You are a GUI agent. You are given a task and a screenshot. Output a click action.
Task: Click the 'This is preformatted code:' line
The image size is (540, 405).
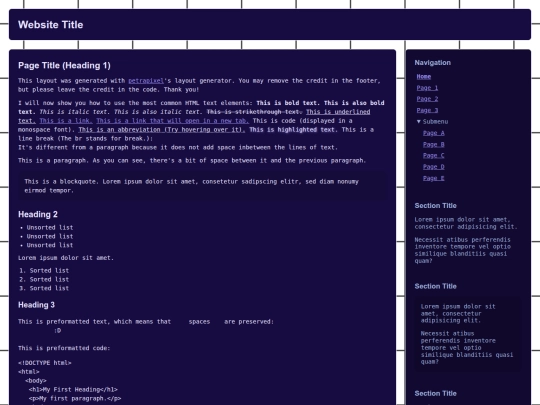[64, 348]
